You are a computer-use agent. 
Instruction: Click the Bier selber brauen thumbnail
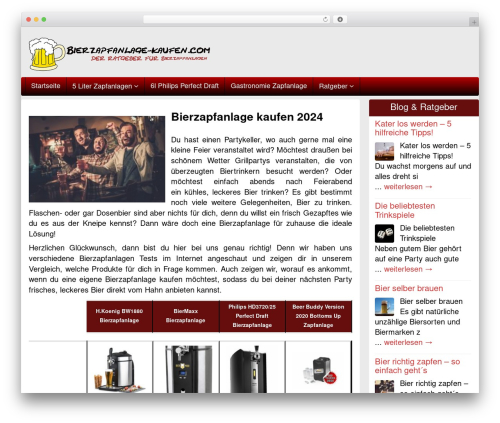384,307
